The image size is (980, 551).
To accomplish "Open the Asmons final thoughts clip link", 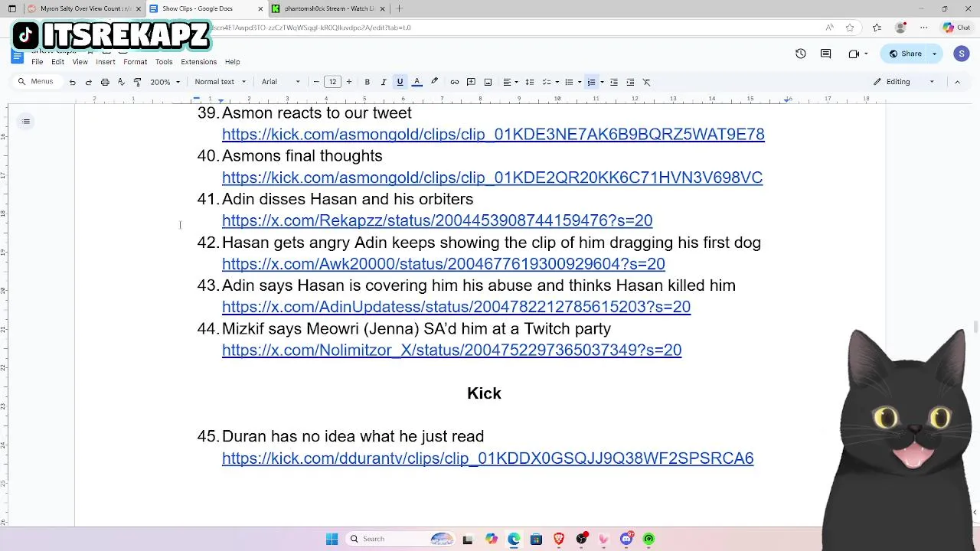I will tap(492, 178).
